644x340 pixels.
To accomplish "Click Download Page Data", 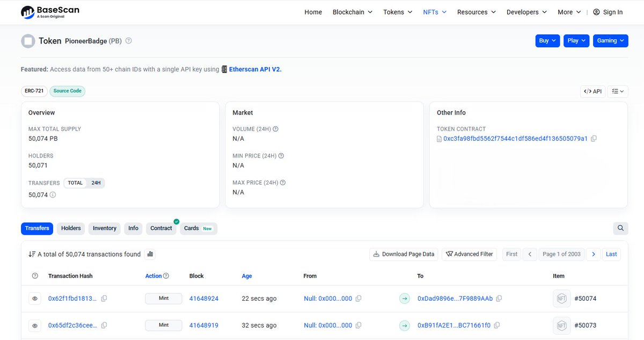I will (x=404, y=254).
